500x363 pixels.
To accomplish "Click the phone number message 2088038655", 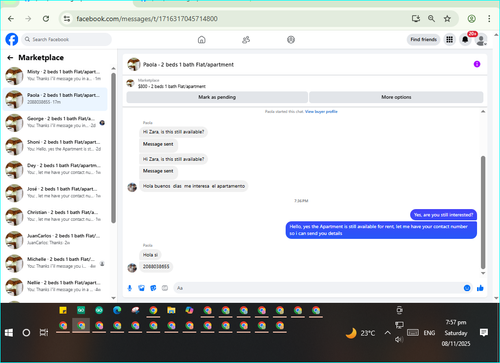I will point(156,267).
